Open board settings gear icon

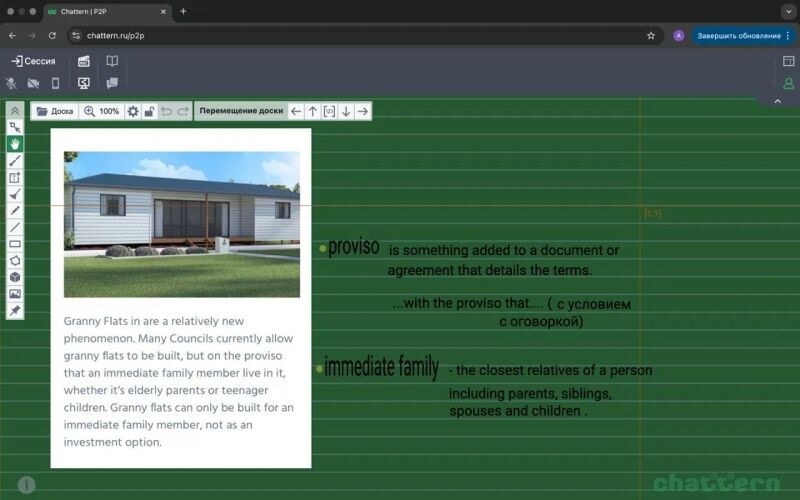tap(133, 111)
